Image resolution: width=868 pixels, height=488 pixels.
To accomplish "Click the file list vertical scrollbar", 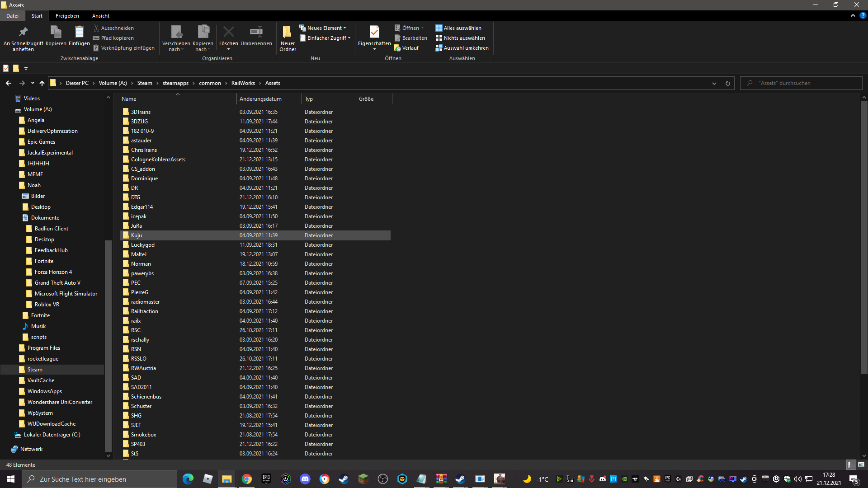I will (864, 235).
